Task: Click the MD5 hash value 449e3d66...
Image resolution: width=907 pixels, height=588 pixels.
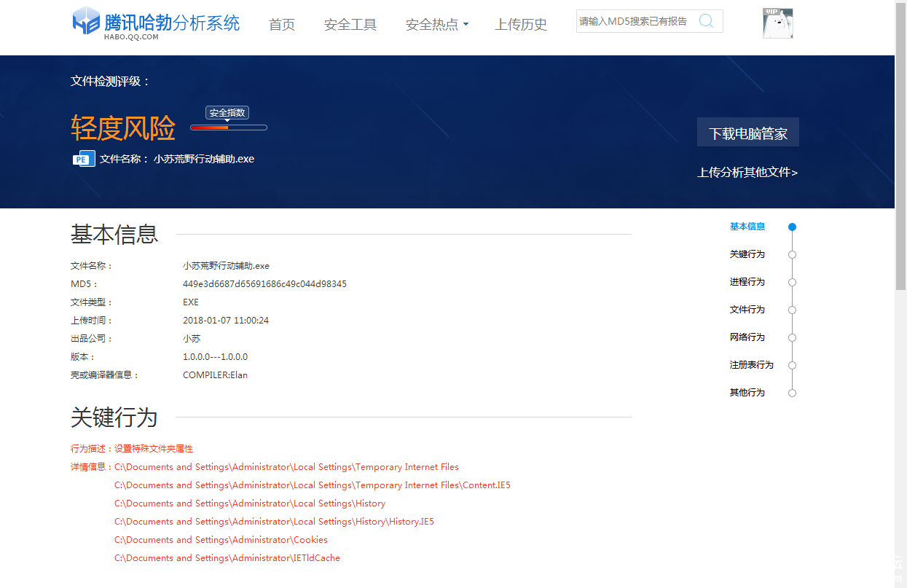Action: 264,284
